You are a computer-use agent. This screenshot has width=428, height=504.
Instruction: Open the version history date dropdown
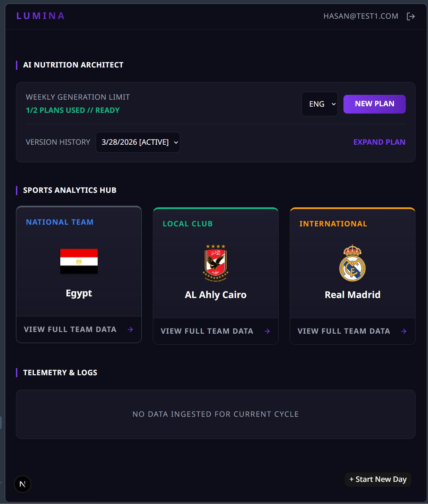point(138,142)
